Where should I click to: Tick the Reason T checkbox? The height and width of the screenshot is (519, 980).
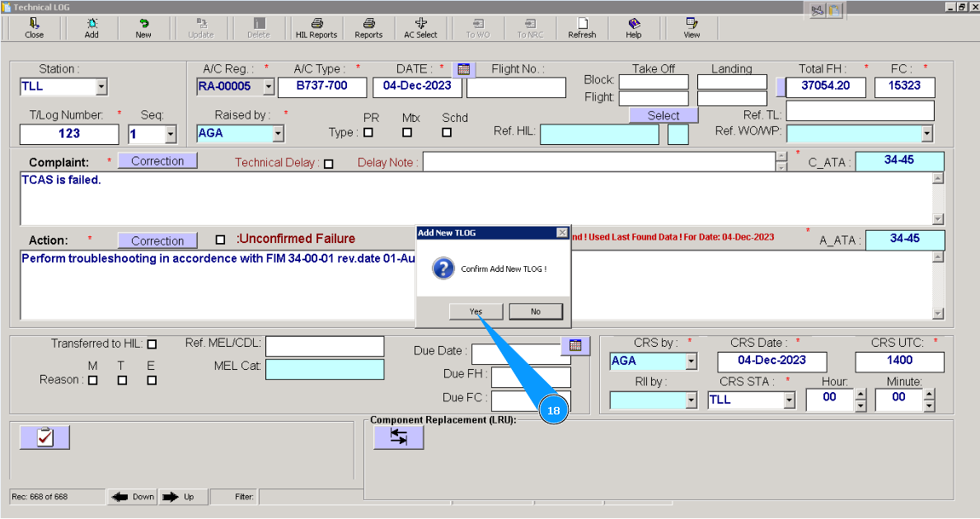tap(123, 380)
